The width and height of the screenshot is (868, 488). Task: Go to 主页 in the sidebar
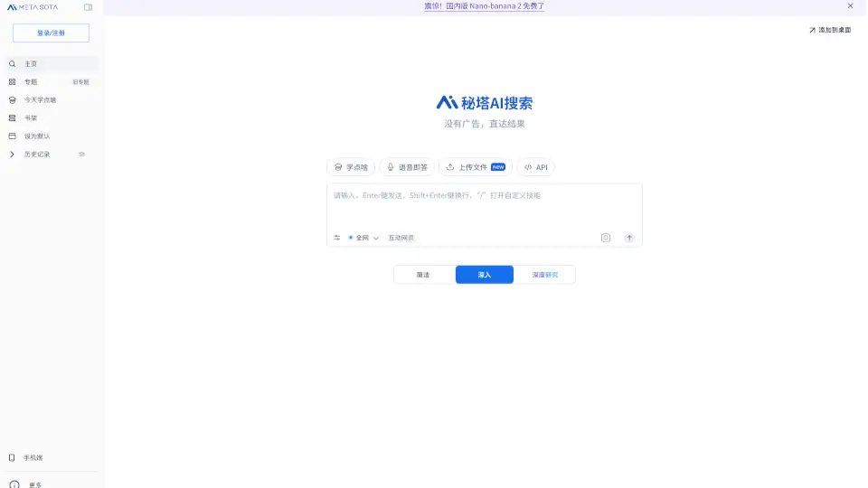pyautogui.click(x=51, y=63)
